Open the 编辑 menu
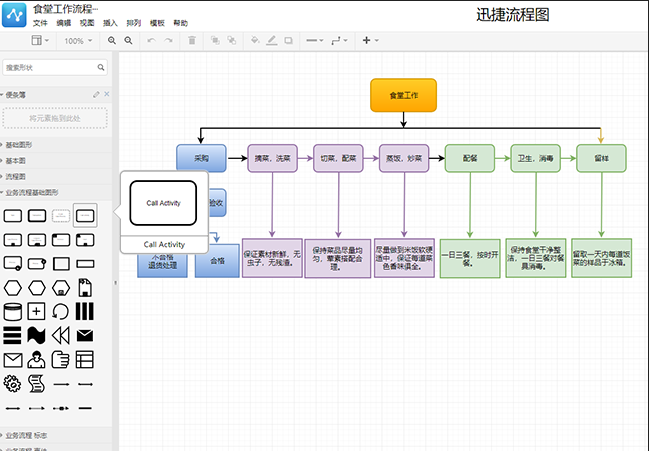The width and height of the screenshot is (649, 451). pos(63,23)
